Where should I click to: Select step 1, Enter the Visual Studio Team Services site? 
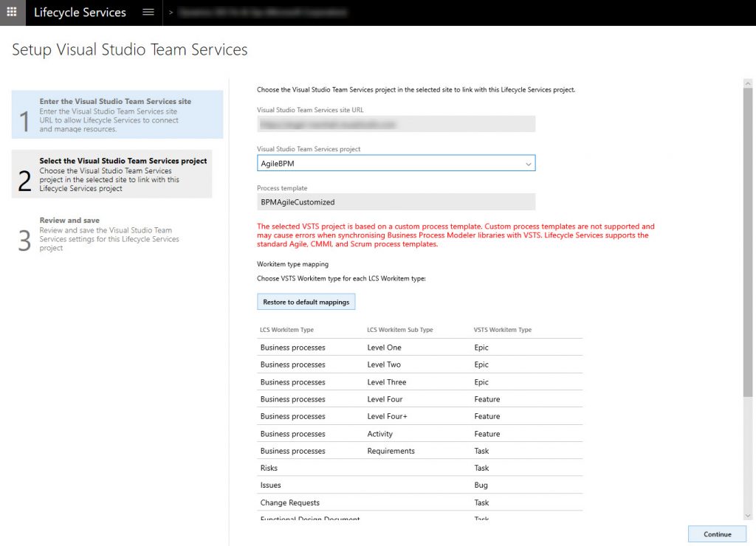(x=117, y=114)
